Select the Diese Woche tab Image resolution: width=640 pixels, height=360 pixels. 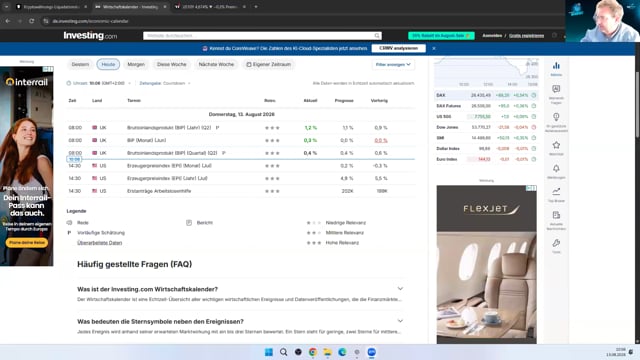point(171,64)
